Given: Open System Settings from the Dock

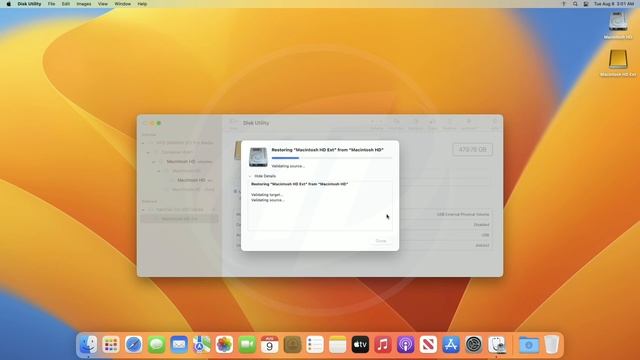Looking at the screenshot, I should pyautogui.click(x=473, y=345).
